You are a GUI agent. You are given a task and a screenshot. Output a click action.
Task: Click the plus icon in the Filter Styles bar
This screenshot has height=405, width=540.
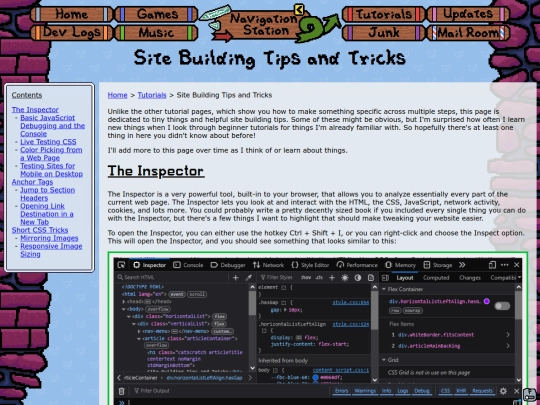point(332,278)
